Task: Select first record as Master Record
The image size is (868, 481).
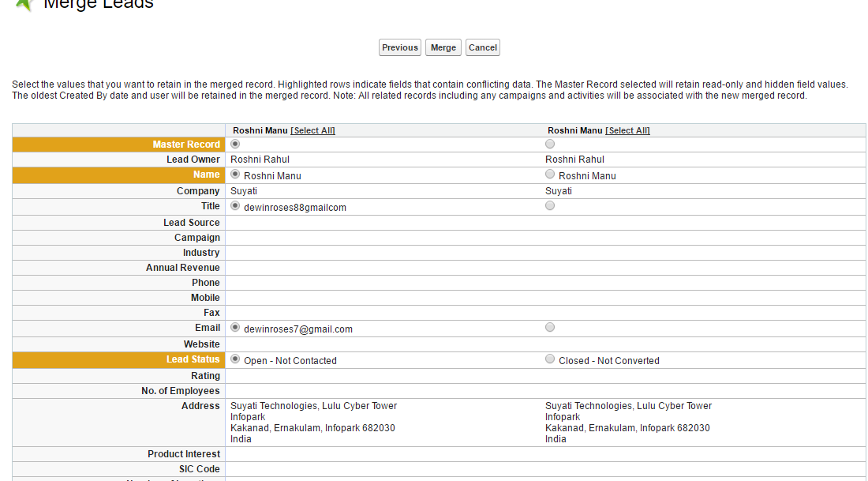Action: [235, 144]
